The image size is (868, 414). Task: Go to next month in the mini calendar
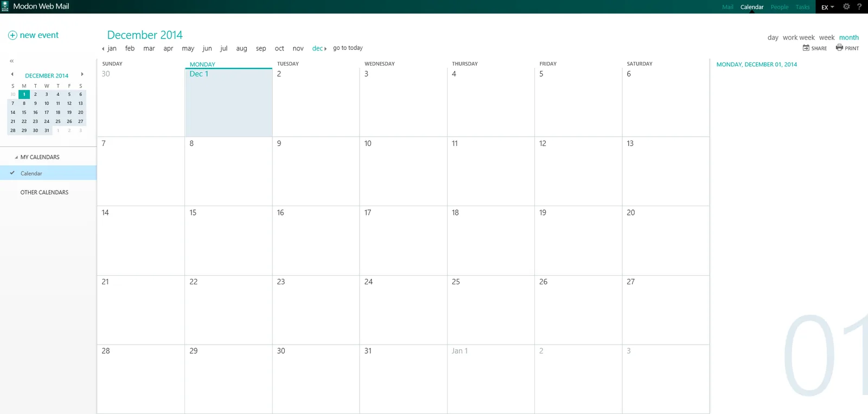[82, 74]
